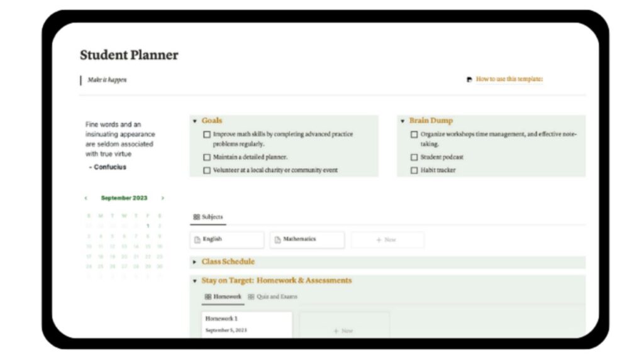This screenshot has height=362, width=644.
Task: Click the board view icon beside Subjects
Action: pos(196,216)
